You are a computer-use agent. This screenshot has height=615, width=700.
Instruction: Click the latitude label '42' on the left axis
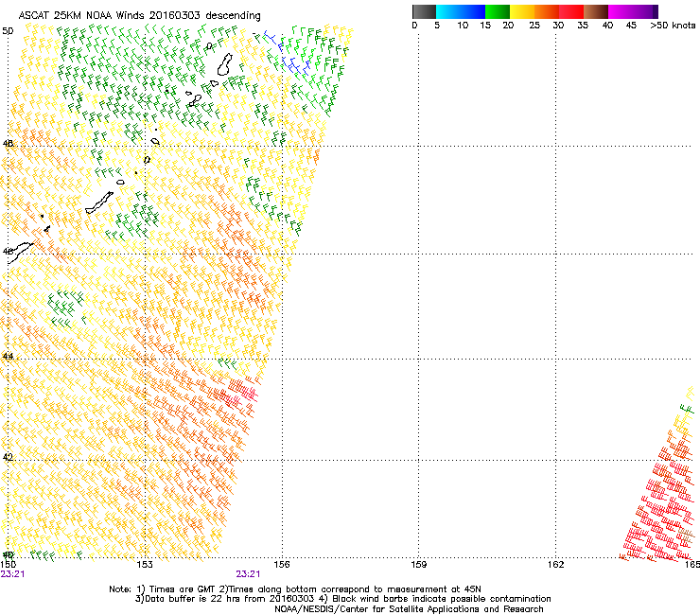pyautogui.click(x=8, y=457)
